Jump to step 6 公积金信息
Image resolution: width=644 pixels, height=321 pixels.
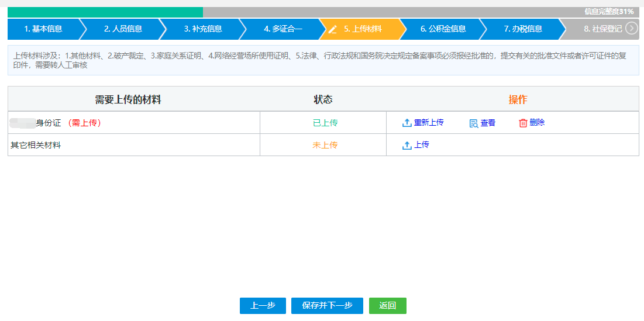coord(443,29)
